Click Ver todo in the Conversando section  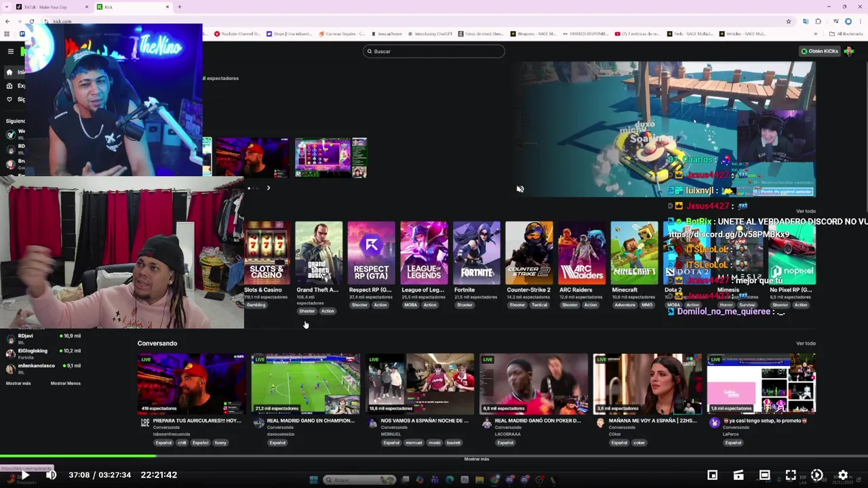pyautogui.click(x=806, y=343)
